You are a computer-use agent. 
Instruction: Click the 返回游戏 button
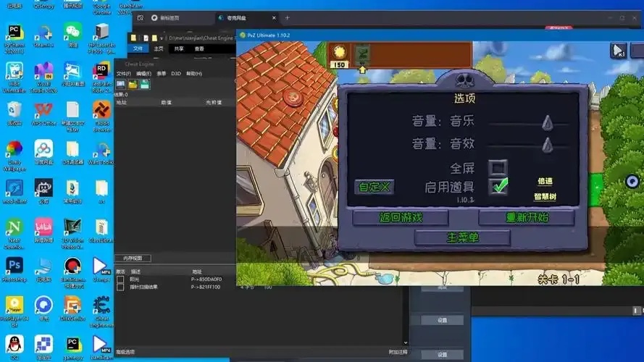401,217
